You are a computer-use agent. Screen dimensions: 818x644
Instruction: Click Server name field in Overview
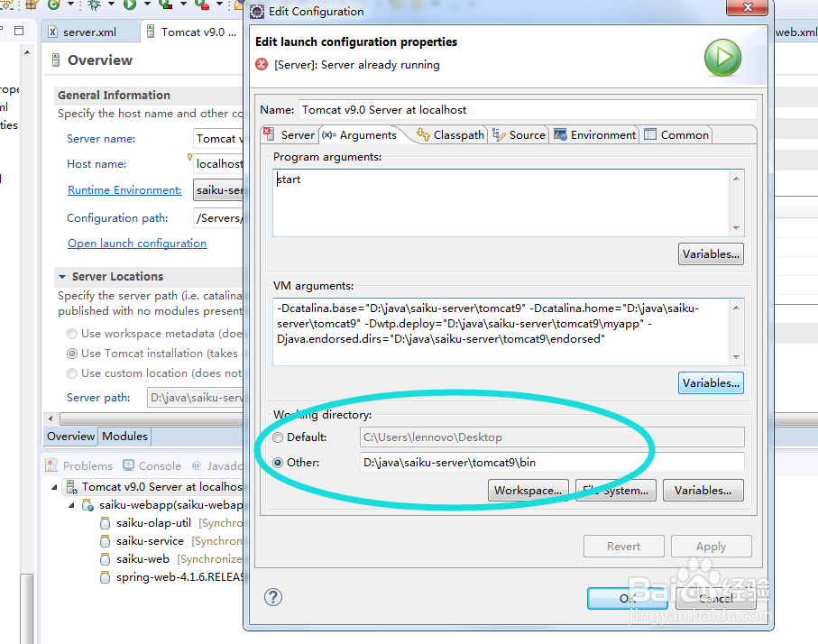click(x=218, y=139)
